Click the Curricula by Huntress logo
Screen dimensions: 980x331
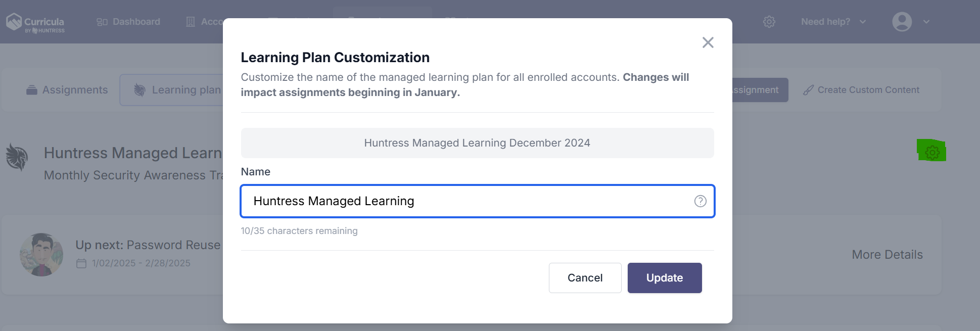pos(35,23)
